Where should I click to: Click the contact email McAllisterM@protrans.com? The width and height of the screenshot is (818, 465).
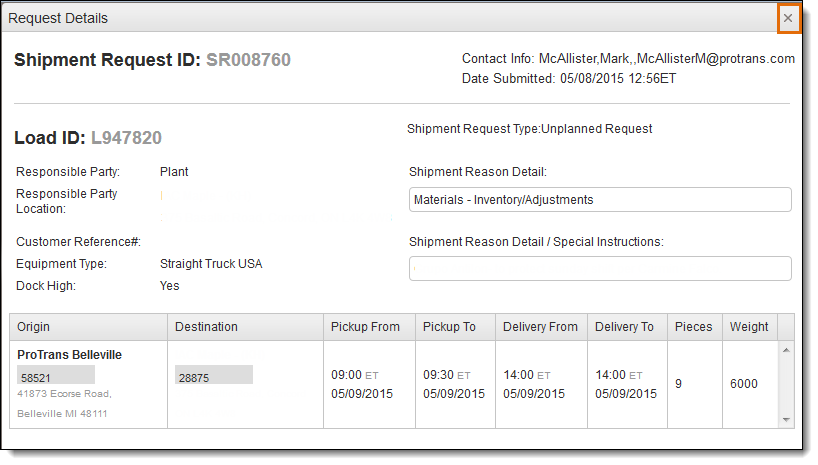tap(716, 58)
